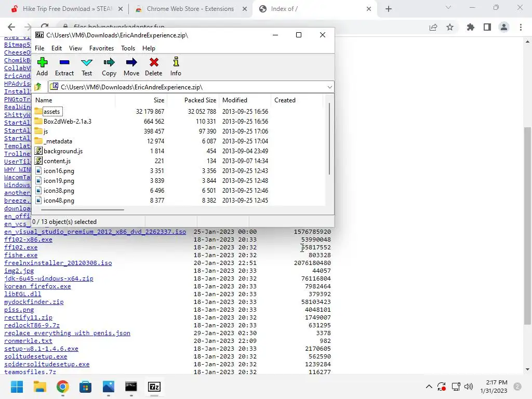This screenshot has height=399, width=532.
Task: Bookmark this page with the star icon
Action: (x=450, y=27)
